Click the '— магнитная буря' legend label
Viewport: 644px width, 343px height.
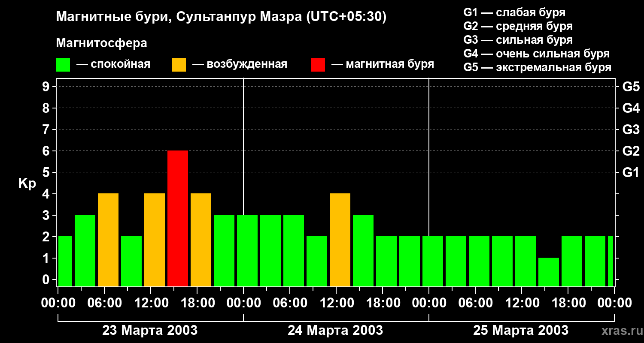click(x=383, y=65)
